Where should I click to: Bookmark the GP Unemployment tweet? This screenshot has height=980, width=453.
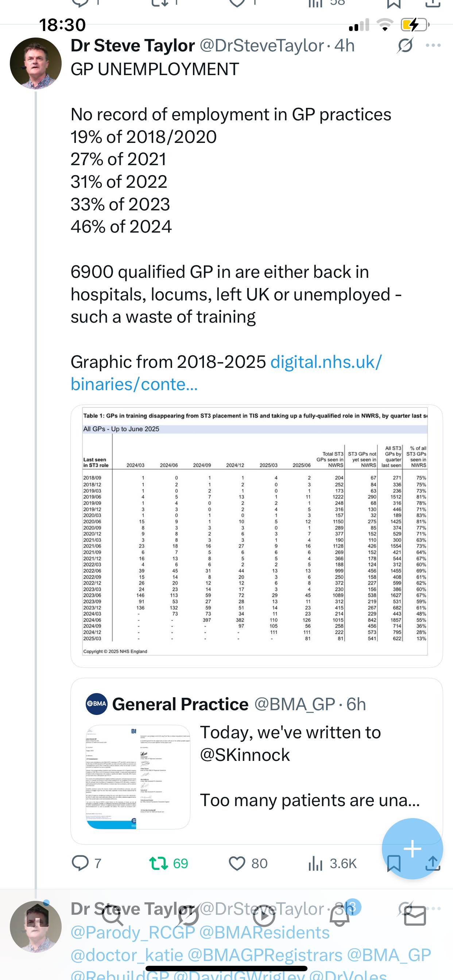393,864
